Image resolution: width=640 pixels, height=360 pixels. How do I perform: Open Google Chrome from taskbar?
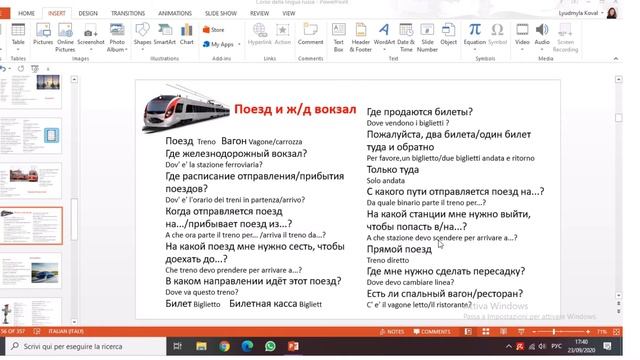224,347
